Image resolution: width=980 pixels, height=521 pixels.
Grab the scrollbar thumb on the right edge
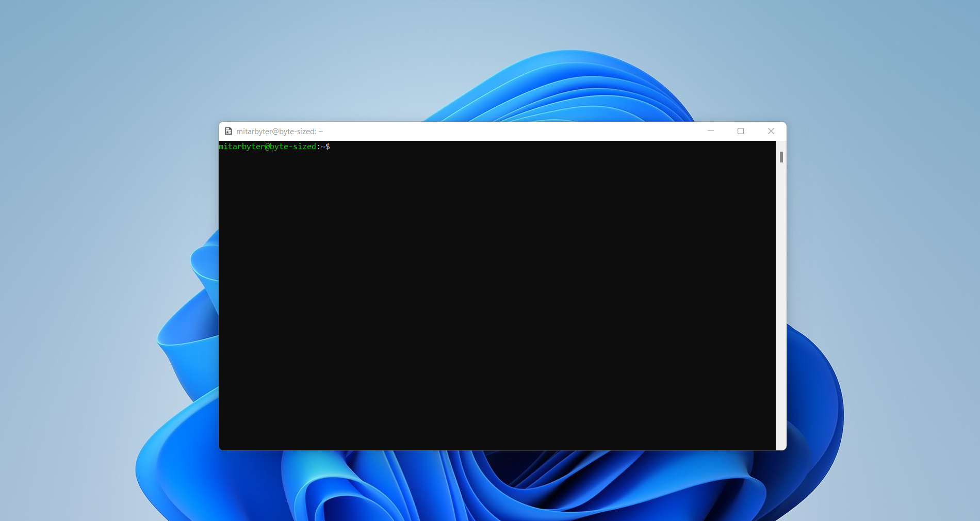point(781,157)
